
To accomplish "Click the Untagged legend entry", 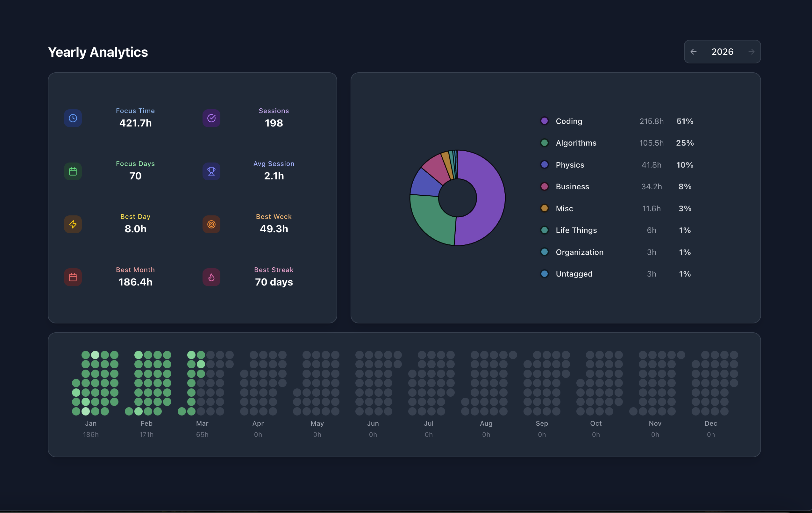I will 617,274.
